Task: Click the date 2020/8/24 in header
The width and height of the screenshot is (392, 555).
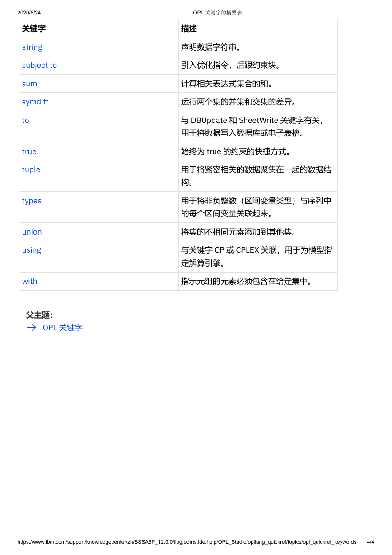Action: pos(29,13)
